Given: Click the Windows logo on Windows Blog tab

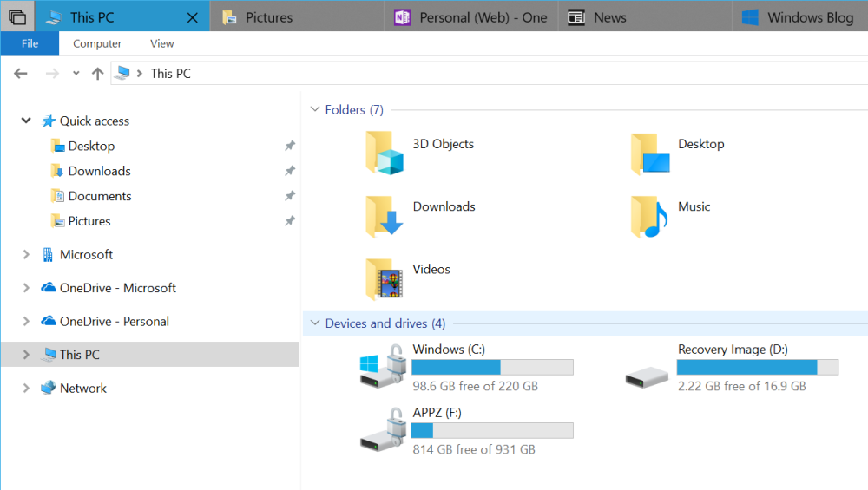Looking at the screenshot, I should [x=750, y=17].
